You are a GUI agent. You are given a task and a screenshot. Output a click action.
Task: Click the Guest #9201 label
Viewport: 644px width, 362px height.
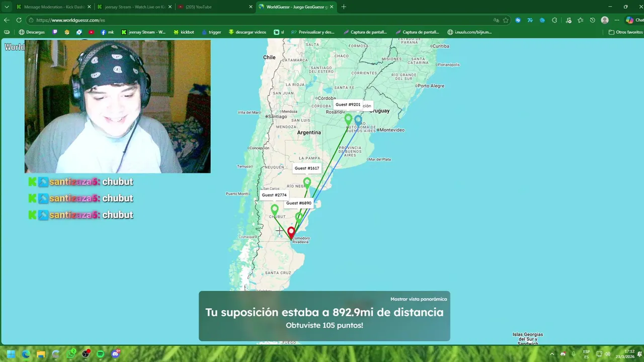[348, 105]
